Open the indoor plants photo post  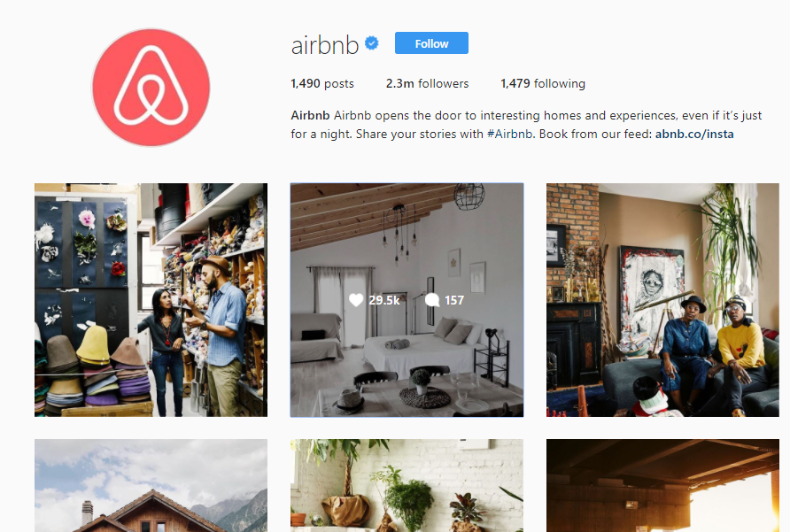tap(407, 486)
